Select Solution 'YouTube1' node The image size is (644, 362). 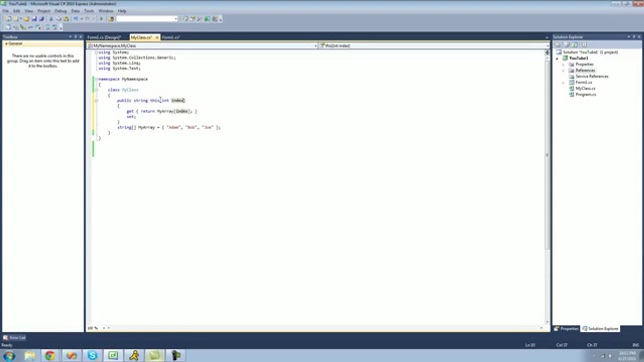(590, 52)
